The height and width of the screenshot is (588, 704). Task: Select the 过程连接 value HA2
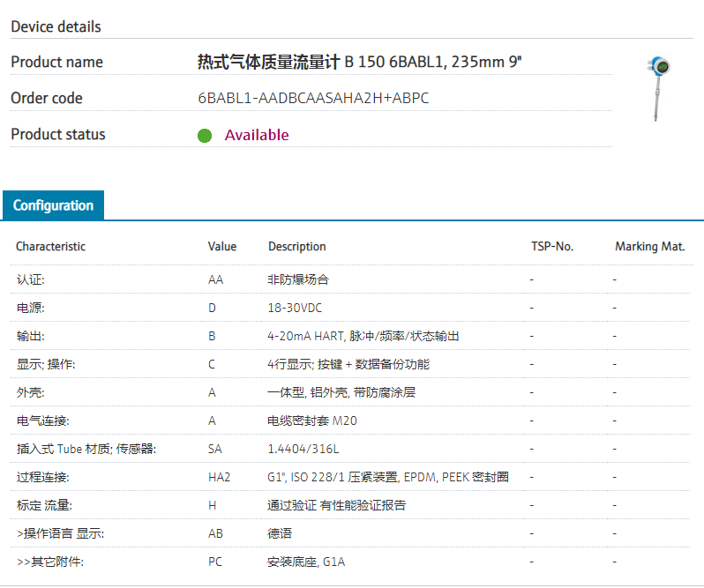pos(219,477)
